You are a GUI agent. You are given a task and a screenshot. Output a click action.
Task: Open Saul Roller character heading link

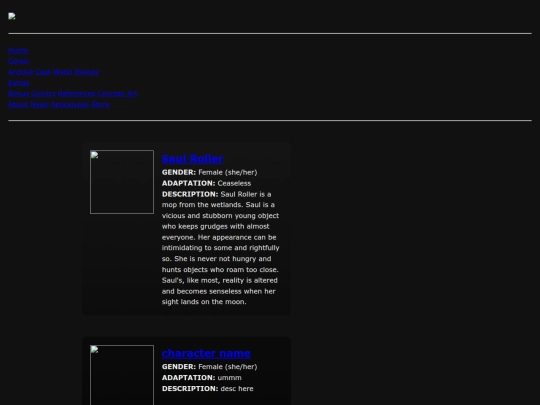[x=193, y=159]
